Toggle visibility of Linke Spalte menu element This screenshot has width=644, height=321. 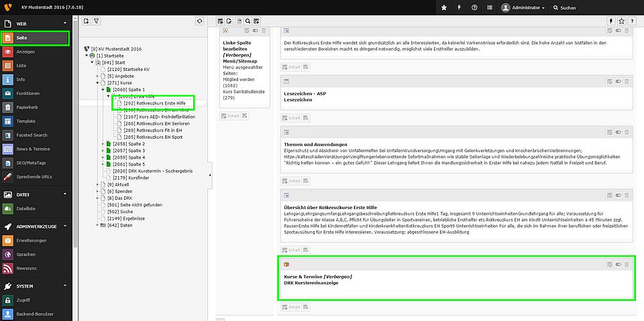point(256,31)
